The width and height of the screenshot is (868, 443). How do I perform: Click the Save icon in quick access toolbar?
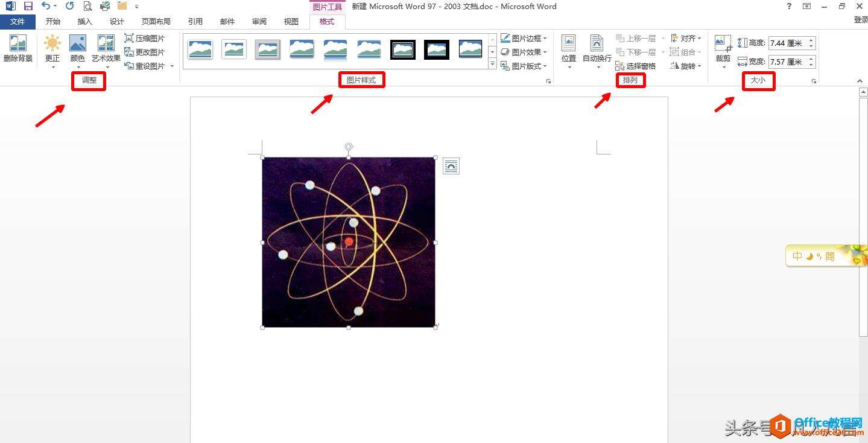click(28, 6)
